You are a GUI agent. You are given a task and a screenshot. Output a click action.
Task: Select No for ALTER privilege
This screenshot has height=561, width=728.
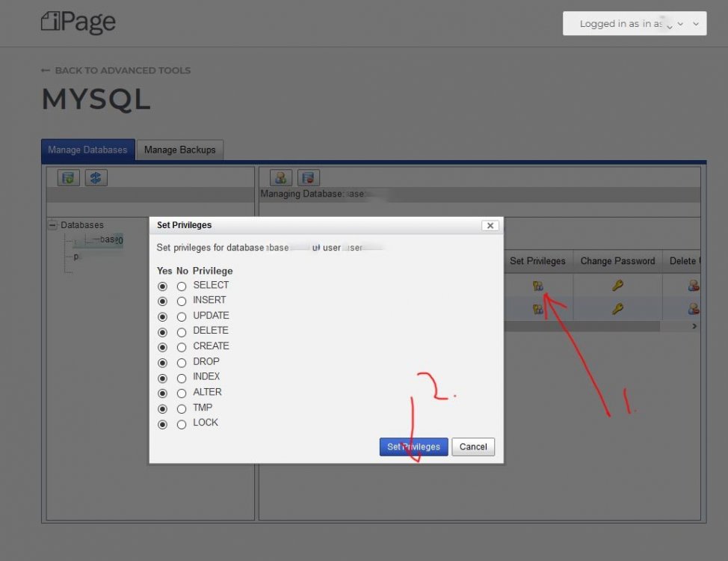point(182,393)
